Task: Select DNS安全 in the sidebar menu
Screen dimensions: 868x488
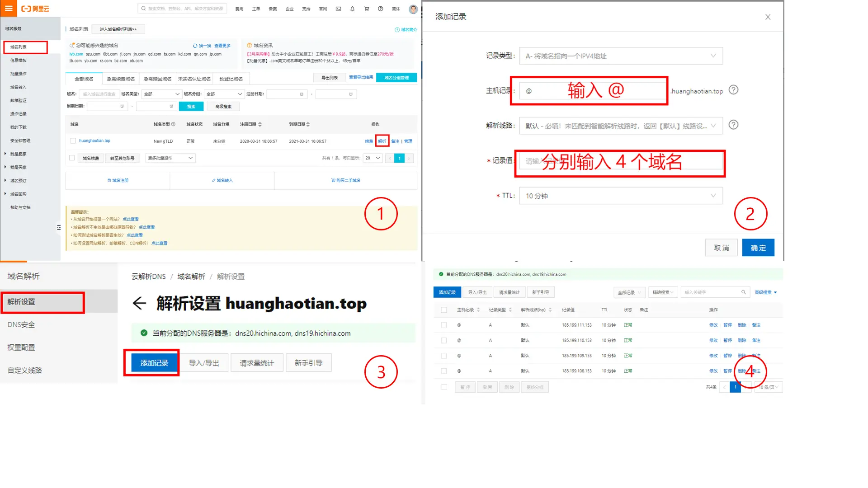Action: coord(21,324)
